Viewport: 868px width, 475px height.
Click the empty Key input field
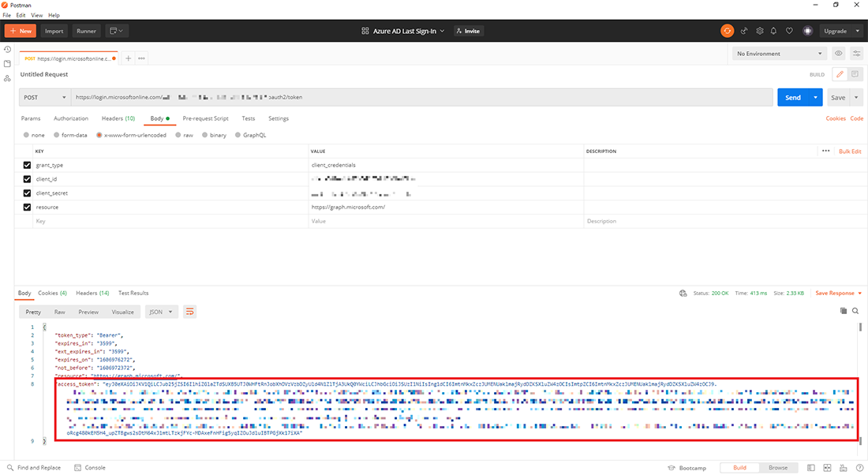pos(170,221)
